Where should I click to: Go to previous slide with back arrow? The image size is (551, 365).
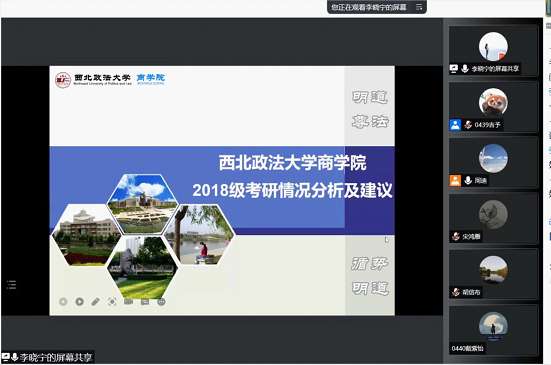tap(63, 302)
